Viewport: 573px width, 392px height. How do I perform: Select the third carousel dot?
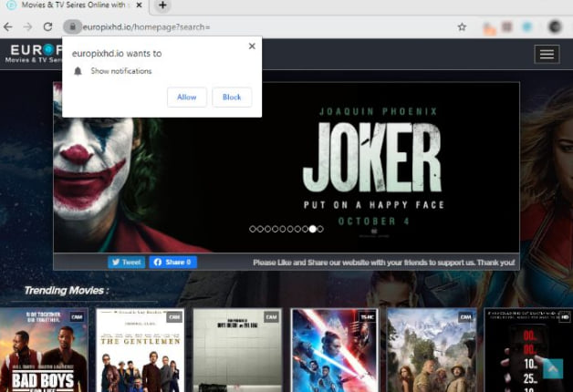point(267,229)
